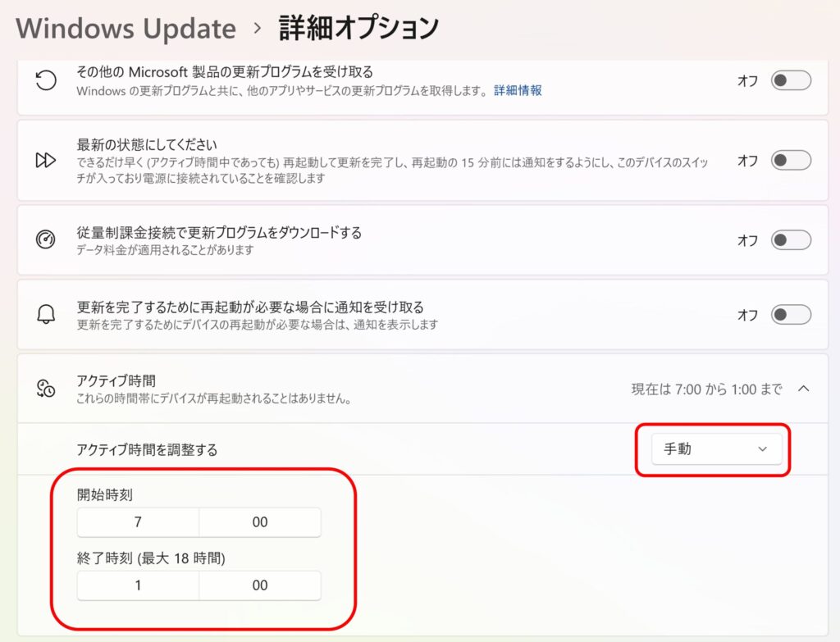Viewport: 840px width, 642px height.
Task: Select the end time minutes field
Action: 260,585
